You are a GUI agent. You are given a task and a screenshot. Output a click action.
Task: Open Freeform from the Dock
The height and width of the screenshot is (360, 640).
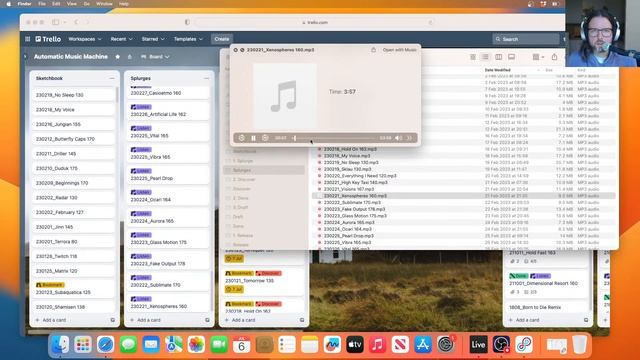[x=332, y=345]
